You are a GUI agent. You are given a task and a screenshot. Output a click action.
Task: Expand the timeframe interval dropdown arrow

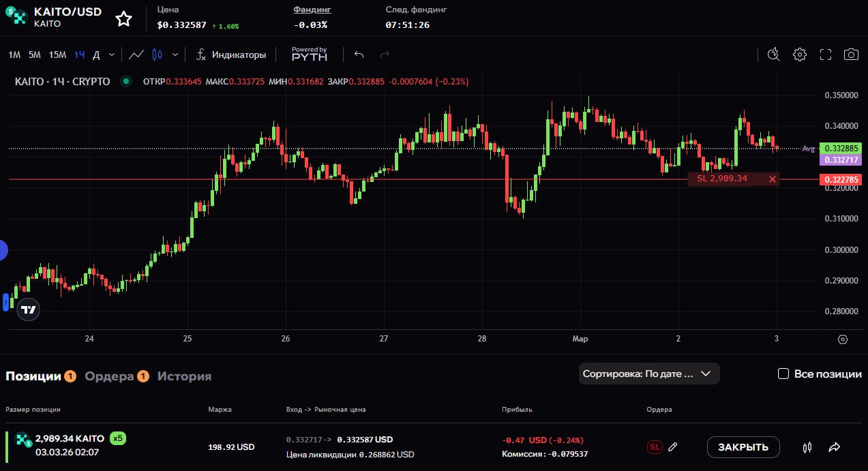click(112, 55)
